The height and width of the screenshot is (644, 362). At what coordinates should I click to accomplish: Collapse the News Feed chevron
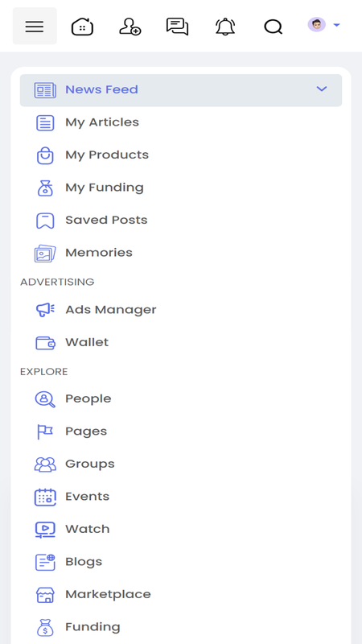tap(322, 89)
